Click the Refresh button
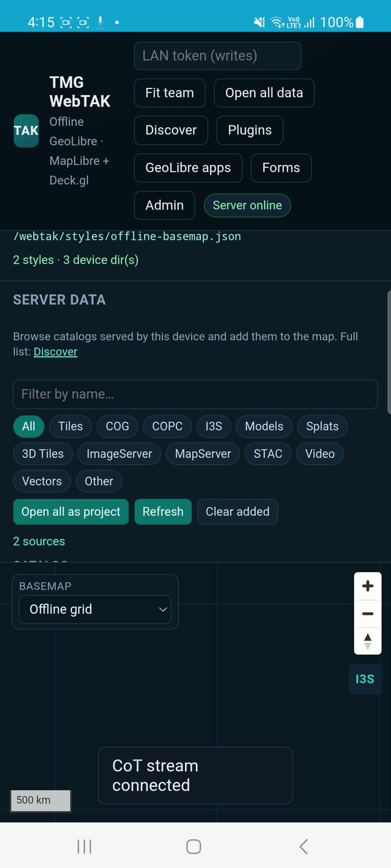This screenshot has width=391, height=868. [x=163, y=512]
